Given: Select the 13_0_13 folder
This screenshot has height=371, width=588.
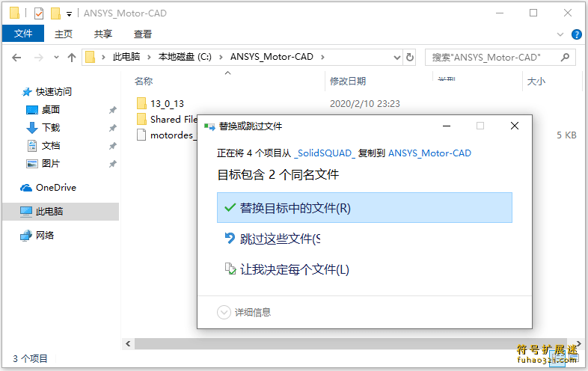Looking at the screenshot, I should [x=167, y=103].
